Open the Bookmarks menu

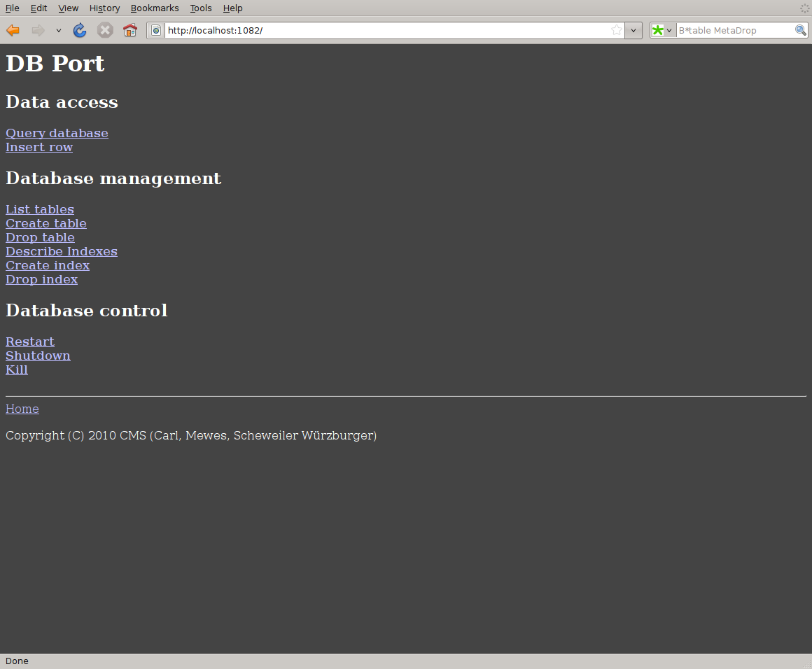pyautogui.click(x=155, y=8)
